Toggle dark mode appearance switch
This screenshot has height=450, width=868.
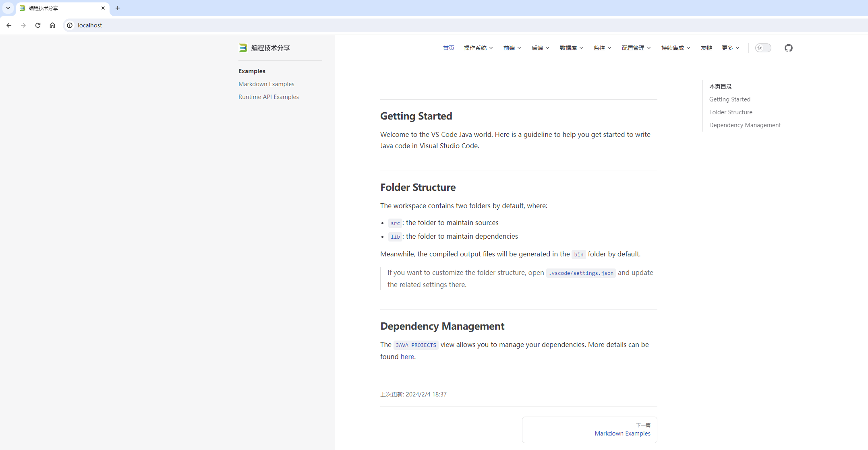click(x=763, y=48)
